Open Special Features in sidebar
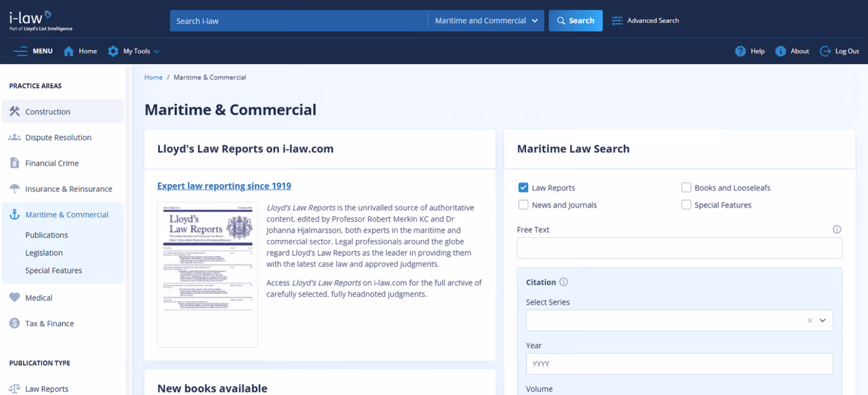This screenshot has width=868, height=395. [x=54, y=270]
